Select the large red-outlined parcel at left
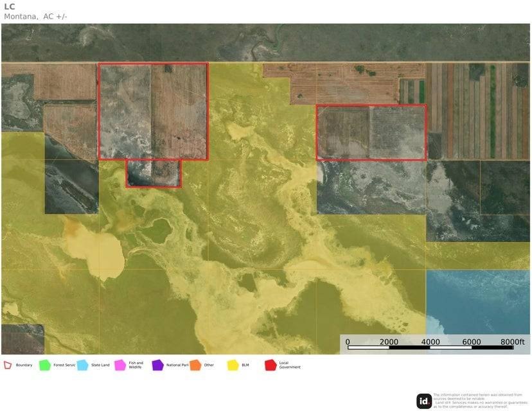 click(154, 111)
